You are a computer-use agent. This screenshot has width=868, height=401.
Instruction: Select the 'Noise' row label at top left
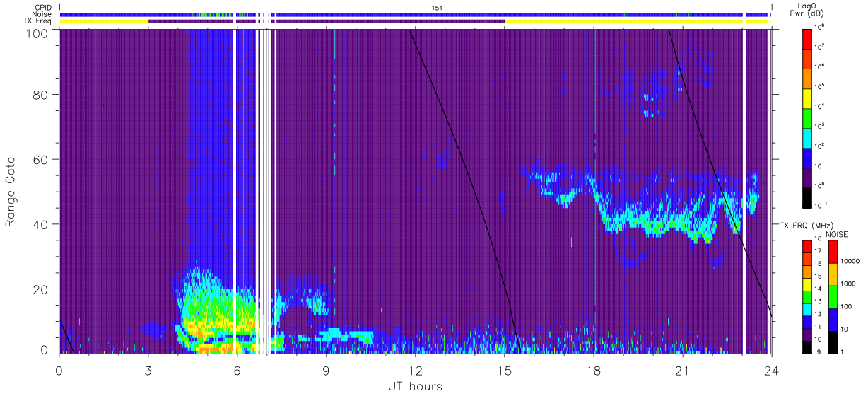click(x=42, y=14)
